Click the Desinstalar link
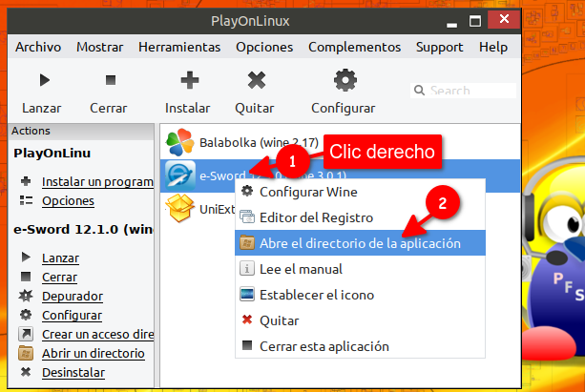 [x=73, y=372]
